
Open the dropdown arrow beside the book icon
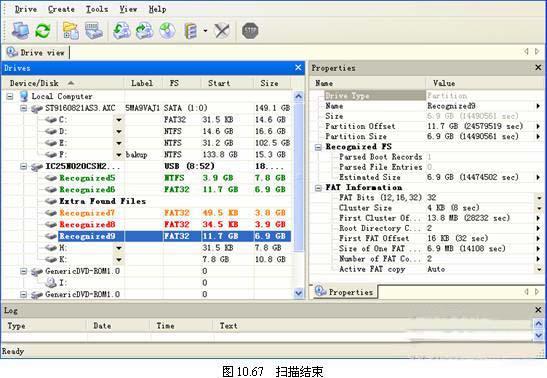(205, 31)
